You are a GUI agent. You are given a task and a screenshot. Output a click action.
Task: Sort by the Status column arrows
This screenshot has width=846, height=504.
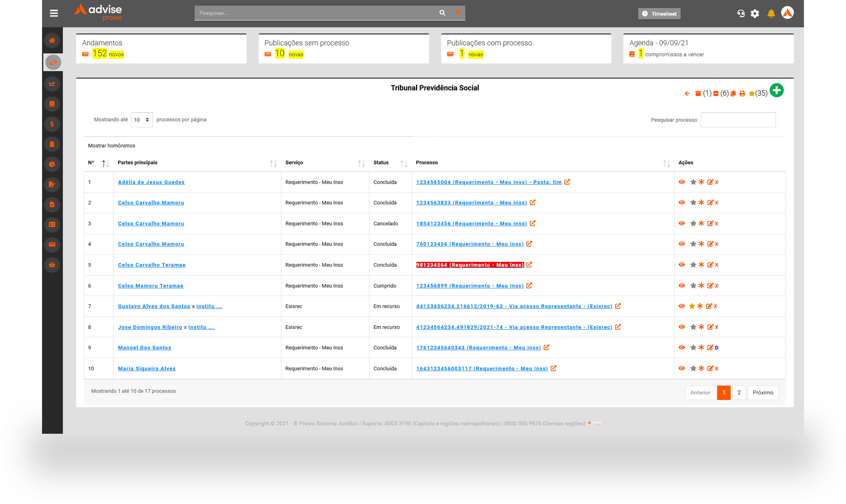(404, 163)
